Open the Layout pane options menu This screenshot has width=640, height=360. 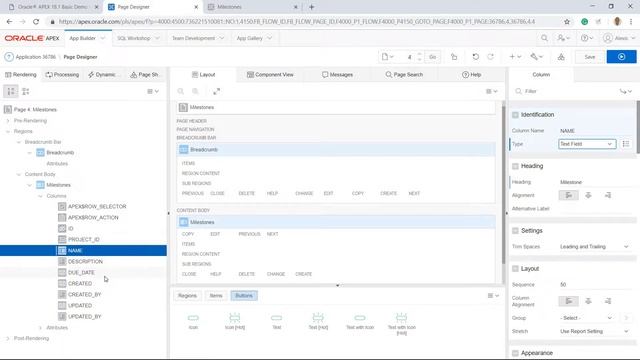492,91
